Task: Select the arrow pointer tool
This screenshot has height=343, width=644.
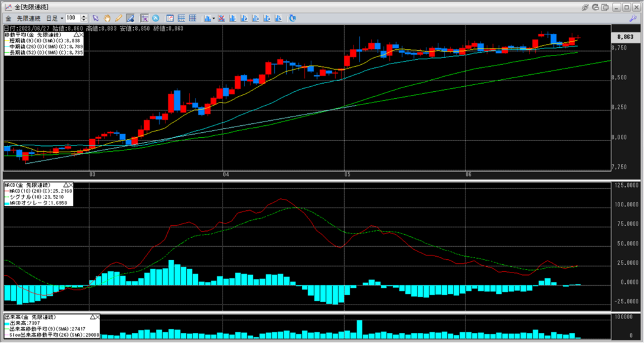Action: pyautogui.click(x=96, y=18)
